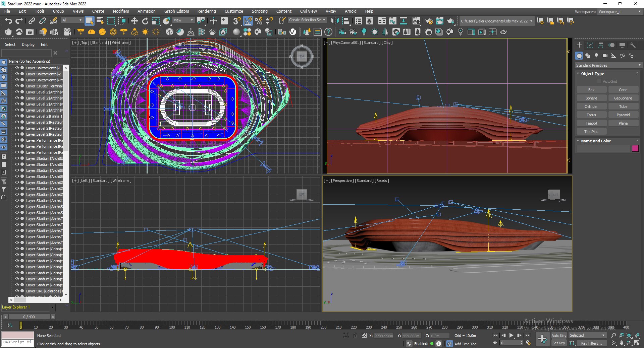Choose the Select and Rotate tool
Viewport: 644px width, 348px height.
tap(145, 21)
